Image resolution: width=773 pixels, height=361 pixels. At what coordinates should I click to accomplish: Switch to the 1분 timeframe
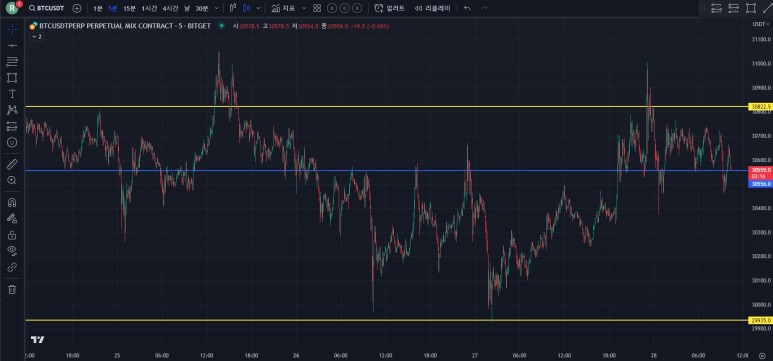tap(98, 8)
